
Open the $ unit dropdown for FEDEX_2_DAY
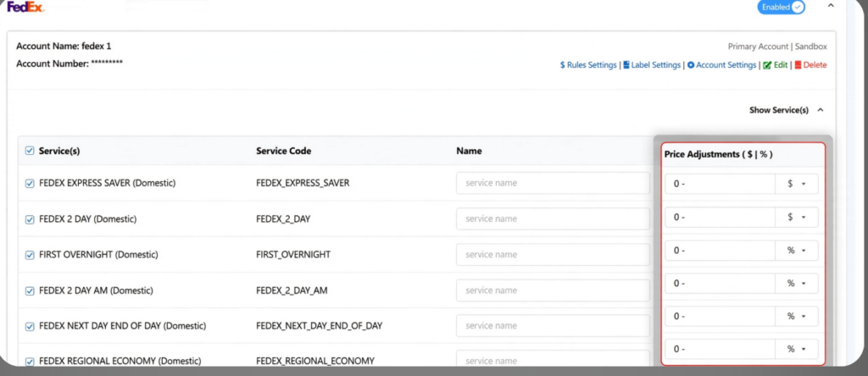[797, 218]
